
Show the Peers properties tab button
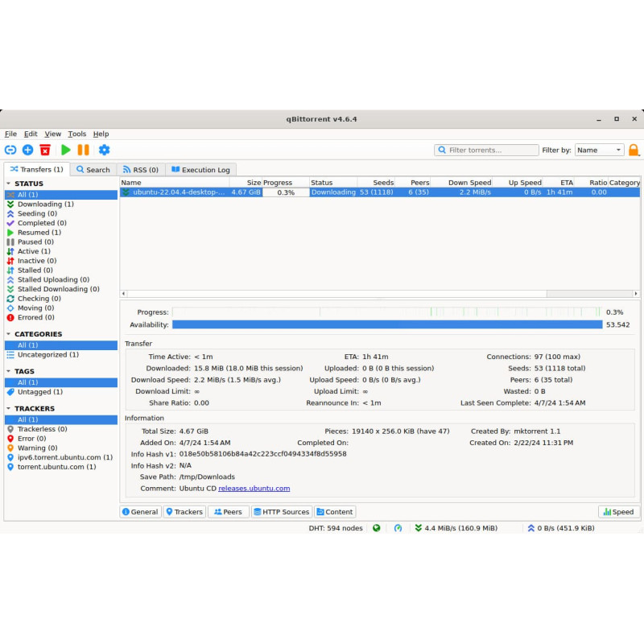pos(228,512)
